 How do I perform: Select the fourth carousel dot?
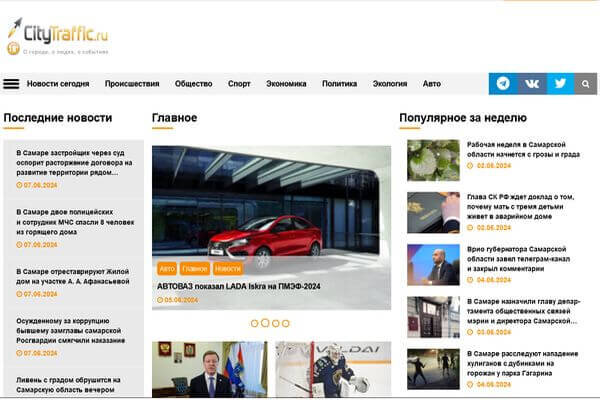286,324
